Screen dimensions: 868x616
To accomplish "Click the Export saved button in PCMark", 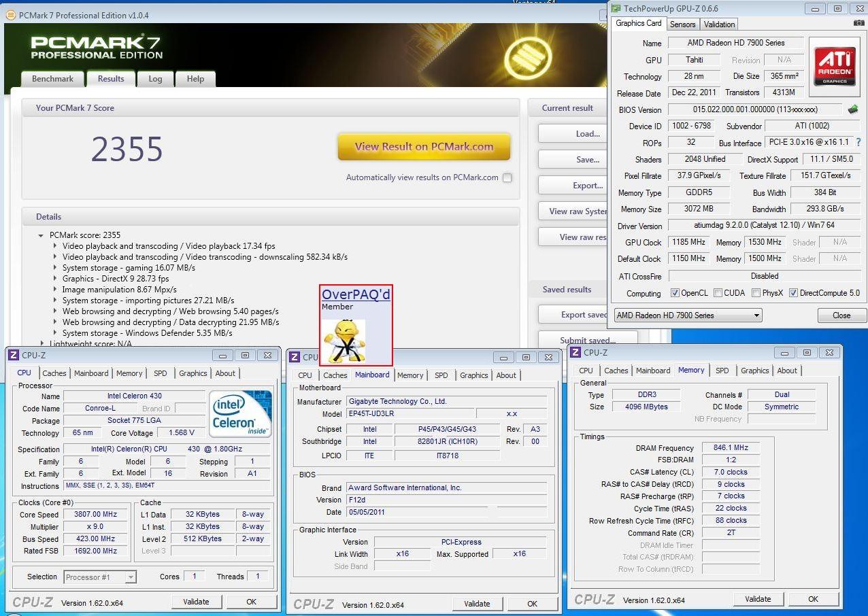I will click(x=571, y=315).
